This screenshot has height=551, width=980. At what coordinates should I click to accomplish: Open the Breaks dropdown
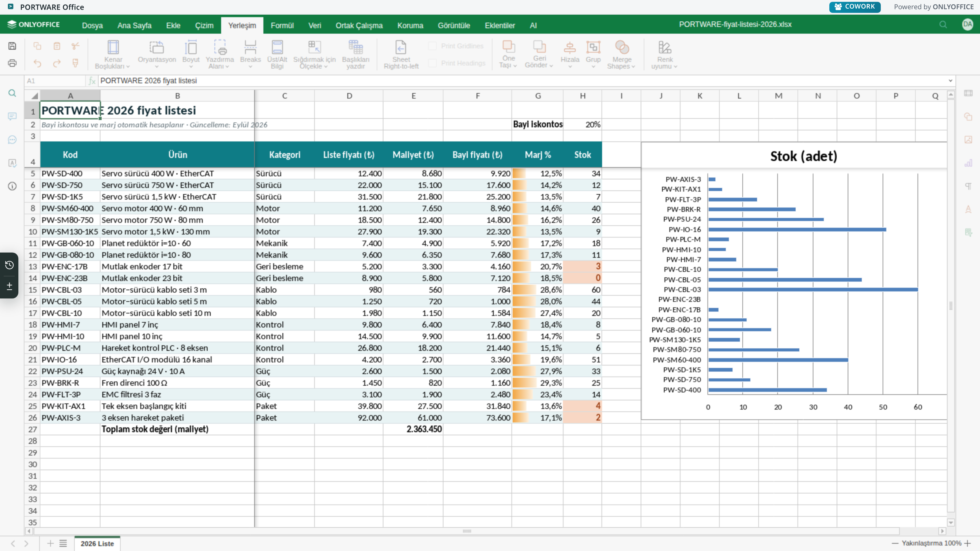pyautogui.click(x=250, y=55)
